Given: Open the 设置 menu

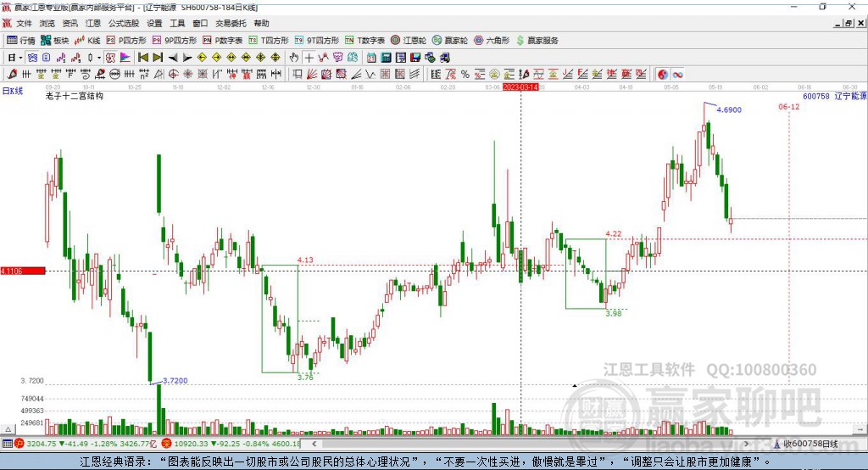Looking at the screenshot, I should [x=154, y=23].
